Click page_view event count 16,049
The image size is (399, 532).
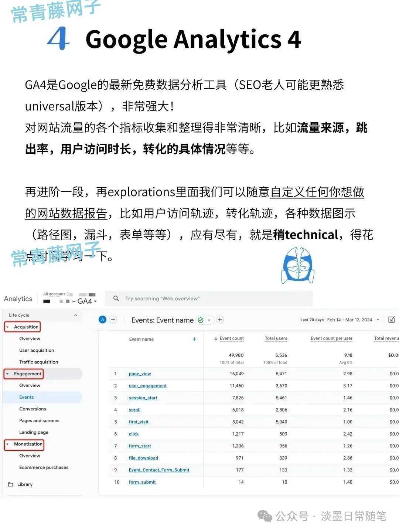coord(237,374)
